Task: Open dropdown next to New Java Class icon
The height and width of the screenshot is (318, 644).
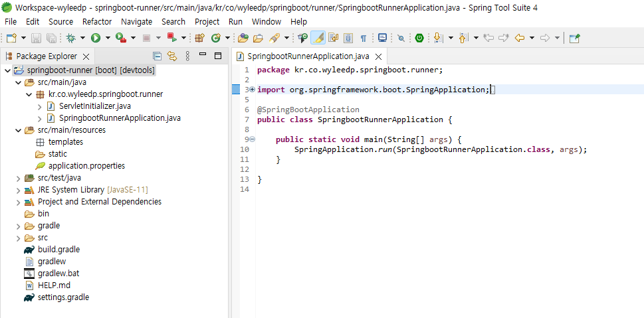Action: pos(227,38)
